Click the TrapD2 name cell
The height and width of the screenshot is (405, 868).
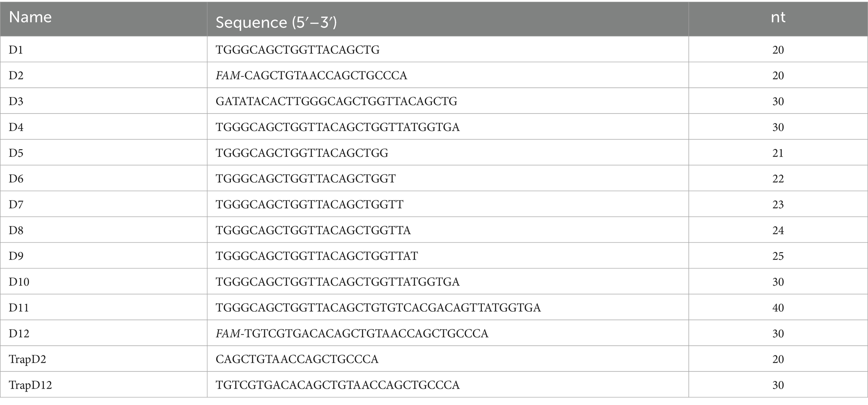click(27, 360)
